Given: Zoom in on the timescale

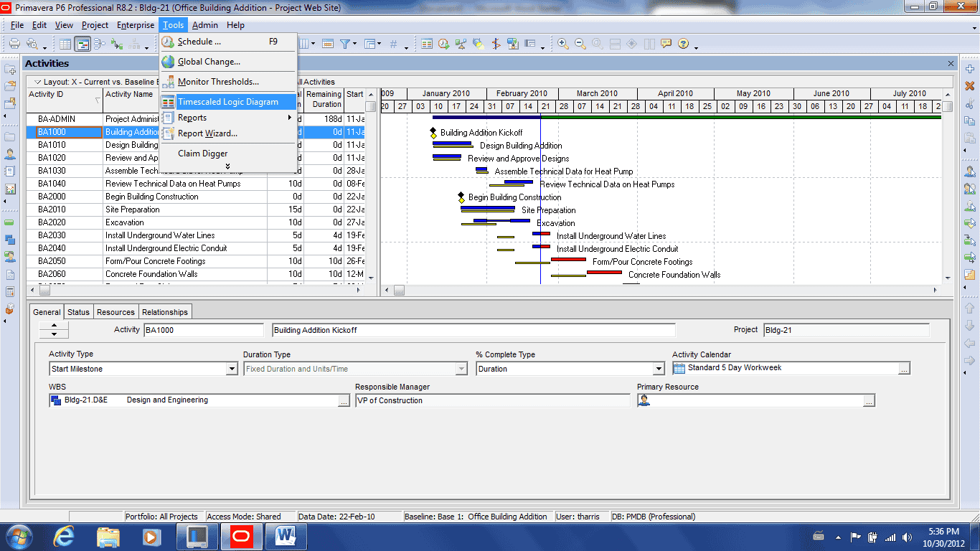Looking at the screenshot, I should point(563,44).
